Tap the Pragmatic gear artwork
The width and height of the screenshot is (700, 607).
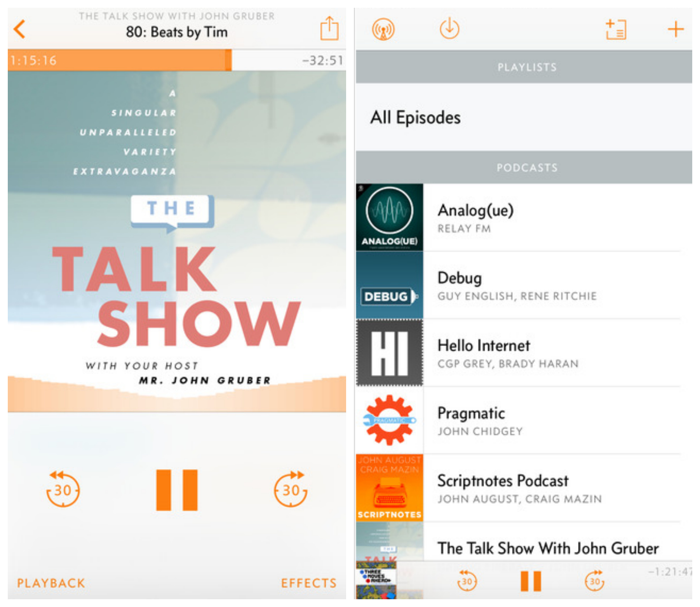(389, 420)
